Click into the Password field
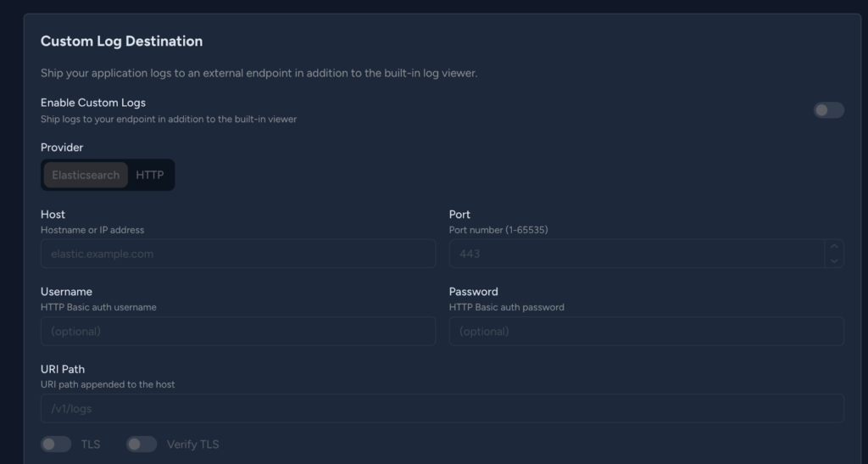This screenshot has height=464, width=868. 646,331
